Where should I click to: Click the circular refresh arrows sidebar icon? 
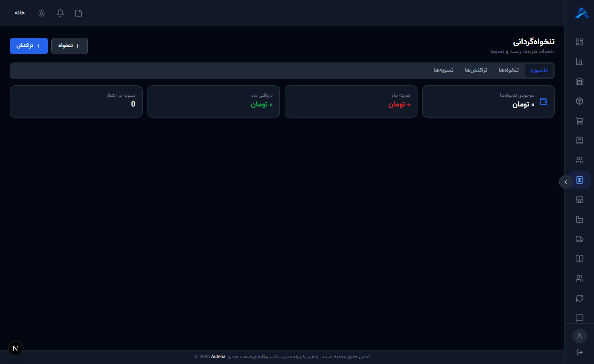579,298
